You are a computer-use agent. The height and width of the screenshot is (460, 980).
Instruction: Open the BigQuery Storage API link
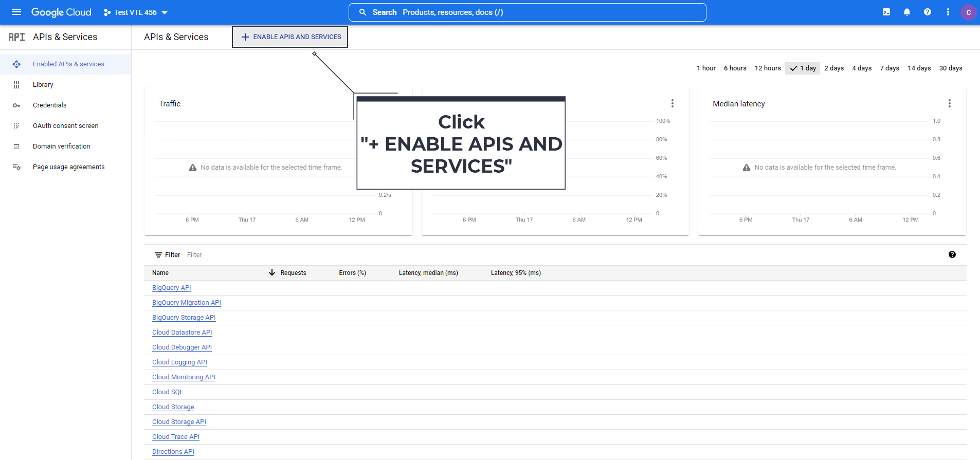pyautogui.click(x=184, y=318)
